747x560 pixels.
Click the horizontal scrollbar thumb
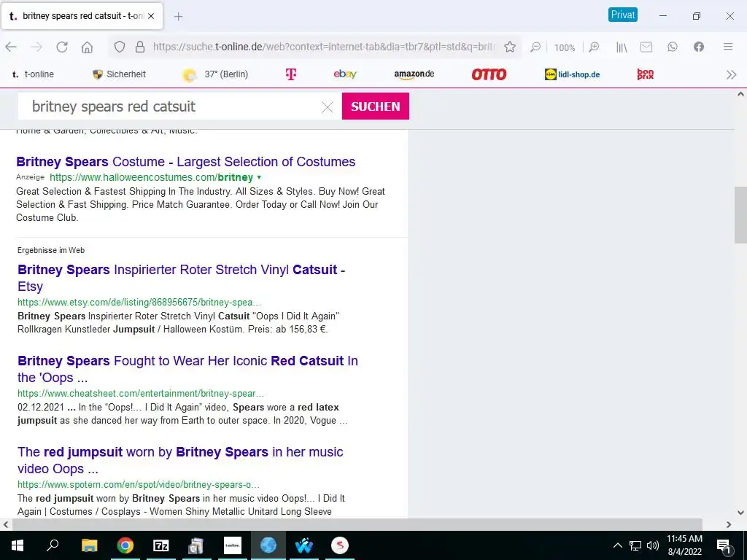click(357, 524)
